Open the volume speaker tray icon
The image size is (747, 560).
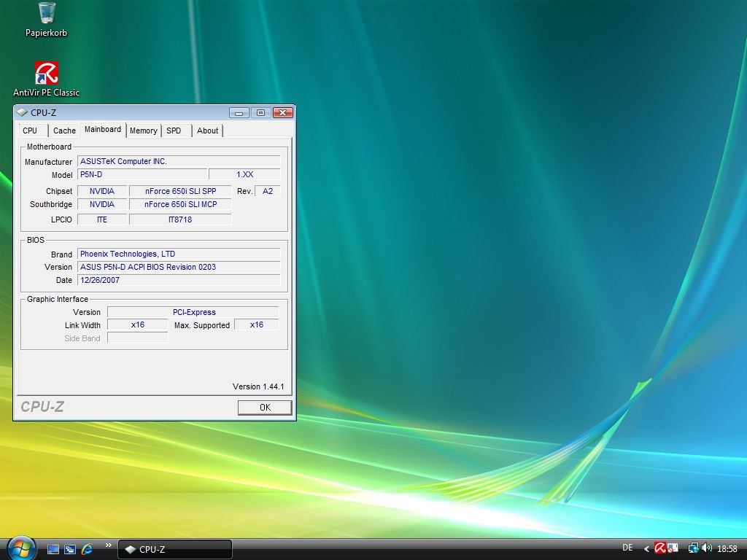tap(706, 548)
